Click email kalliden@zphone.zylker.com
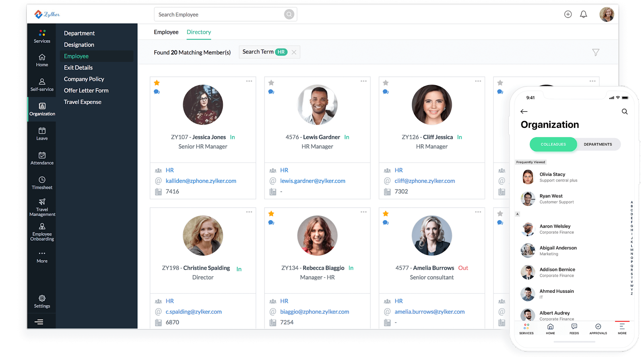The height and width of the screenshot is (357, 644). (x=201, y=181)
